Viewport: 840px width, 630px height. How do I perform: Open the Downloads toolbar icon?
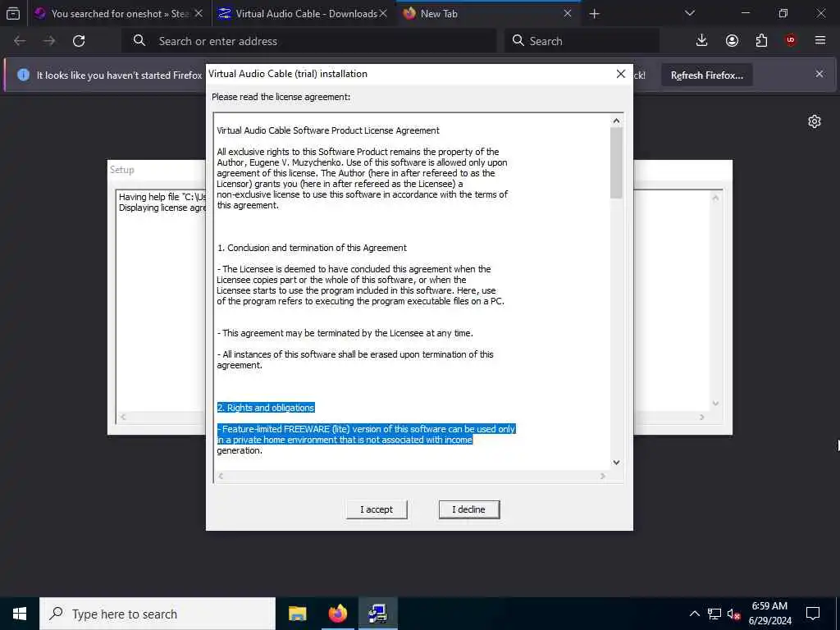click(x=702, y=41)
